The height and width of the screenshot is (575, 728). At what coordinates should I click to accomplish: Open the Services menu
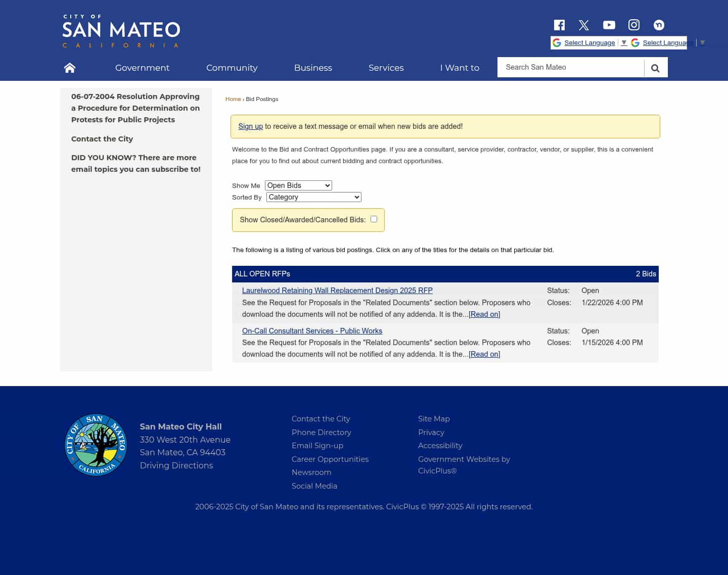coord(386,68)
